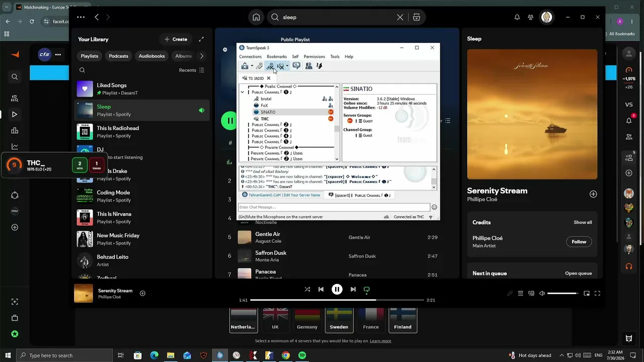Click the Enter Chat Message field

[334, 207]
